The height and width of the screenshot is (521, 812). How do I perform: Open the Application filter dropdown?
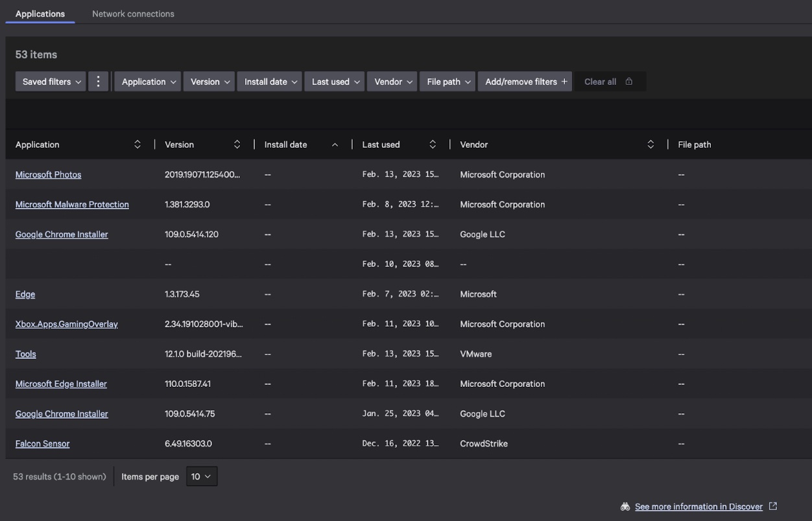point(148,82)
